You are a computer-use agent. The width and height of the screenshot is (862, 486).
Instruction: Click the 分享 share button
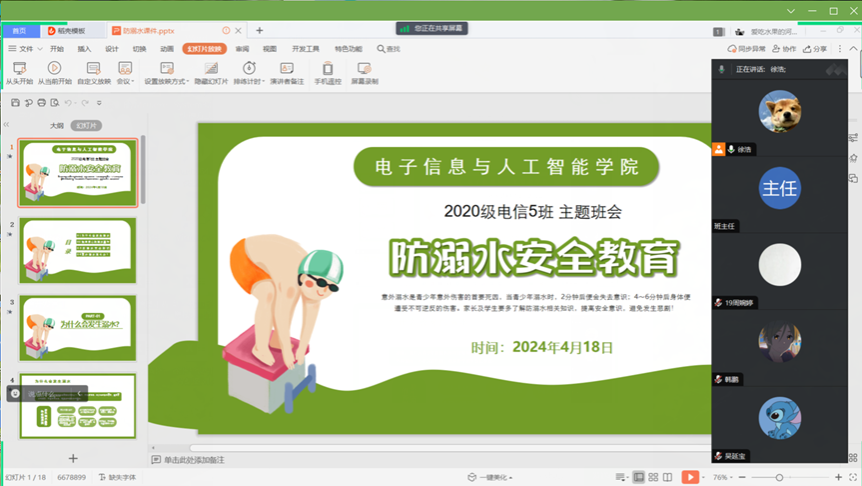point(816,48)
